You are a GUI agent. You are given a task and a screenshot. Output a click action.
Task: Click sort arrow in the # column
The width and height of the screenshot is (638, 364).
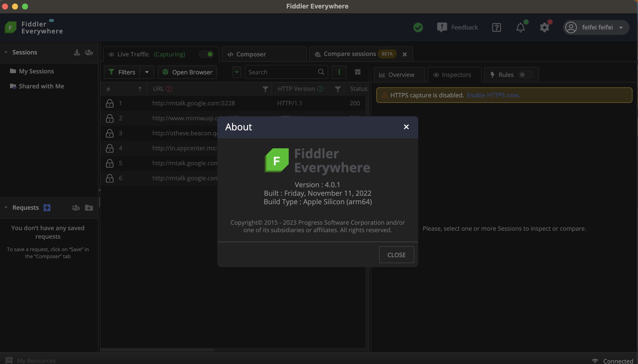(x=140, y=89)
